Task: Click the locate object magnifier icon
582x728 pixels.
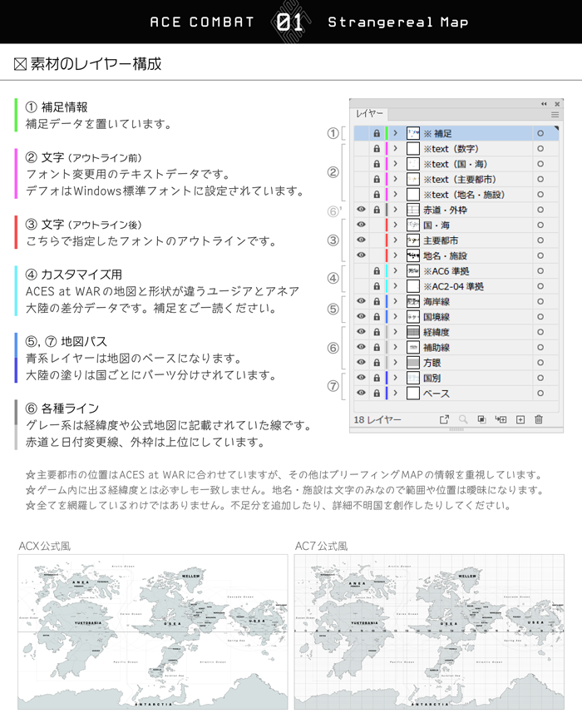Action: [463, 420]
